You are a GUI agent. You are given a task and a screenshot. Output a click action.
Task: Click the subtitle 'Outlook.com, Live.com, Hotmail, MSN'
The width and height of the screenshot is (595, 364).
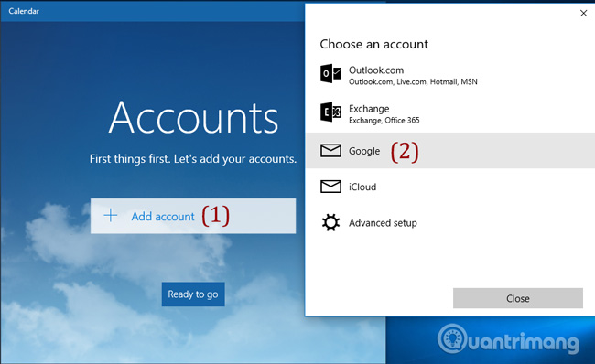[413, 82]
